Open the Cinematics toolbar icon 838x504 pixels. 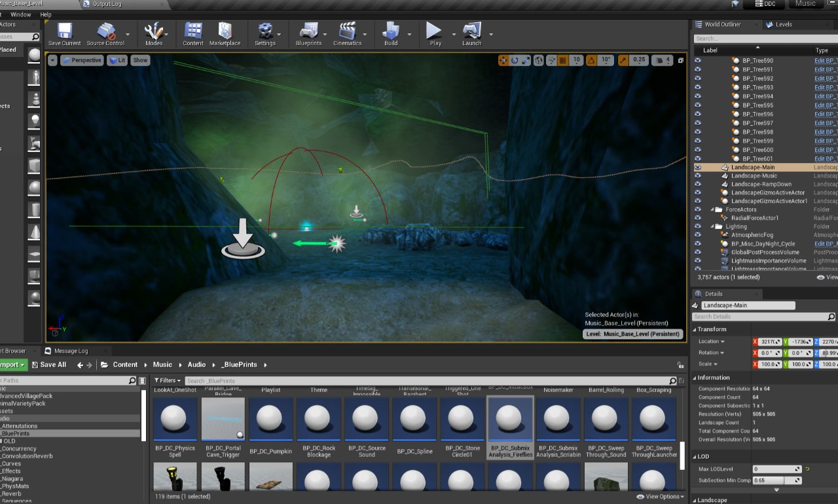tap(347, 34)
